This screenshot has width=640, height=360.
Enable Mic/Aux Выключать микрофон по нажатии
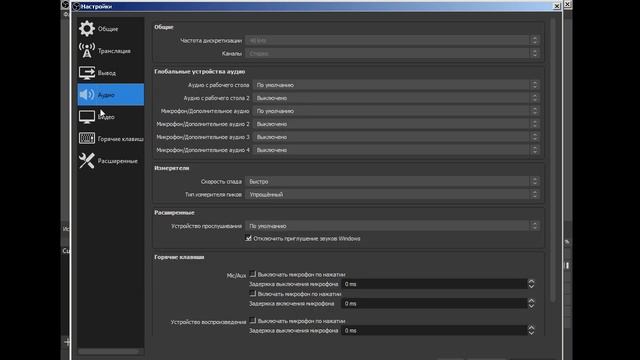253,274
